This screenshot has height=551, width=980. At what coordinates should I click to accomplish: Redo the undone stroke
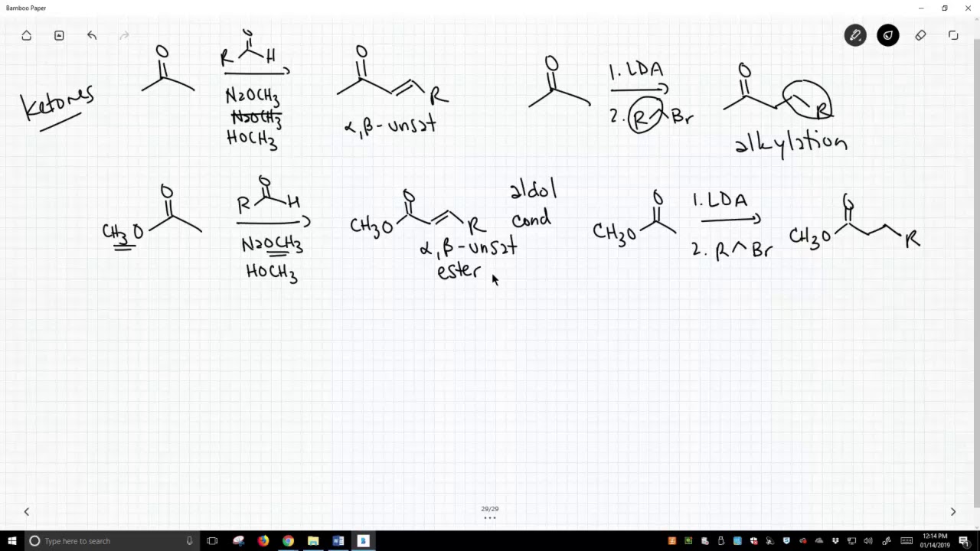[x=124, y=35]
